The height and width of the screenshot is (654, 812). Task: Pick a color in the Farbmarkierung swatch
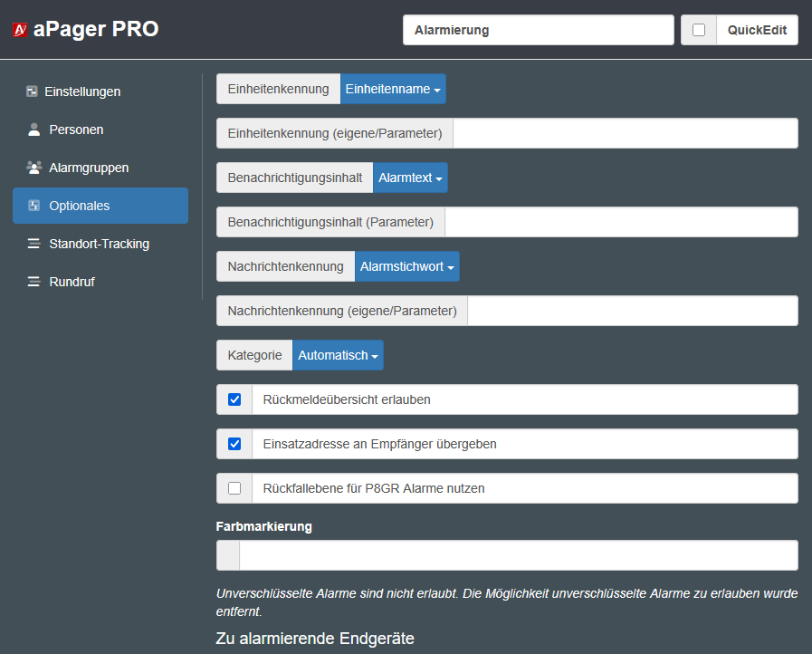pyautogui.click(x=228, y=555)
